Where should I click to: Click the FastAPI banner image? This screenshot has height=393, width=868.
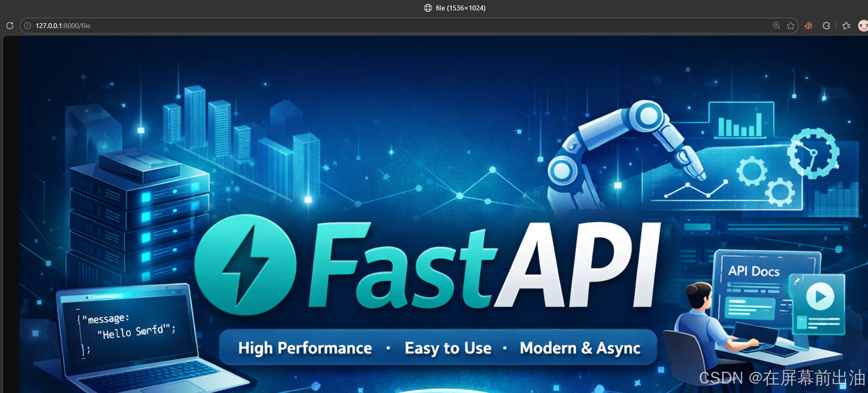(443, 214)
